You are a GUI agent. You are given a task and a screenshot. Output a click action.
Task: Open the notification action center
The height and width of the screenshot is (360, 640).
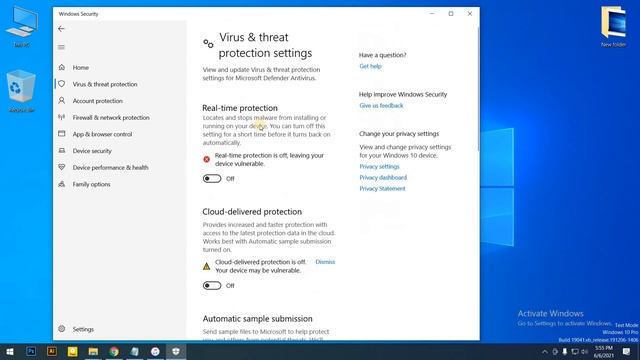coord(626,351)
